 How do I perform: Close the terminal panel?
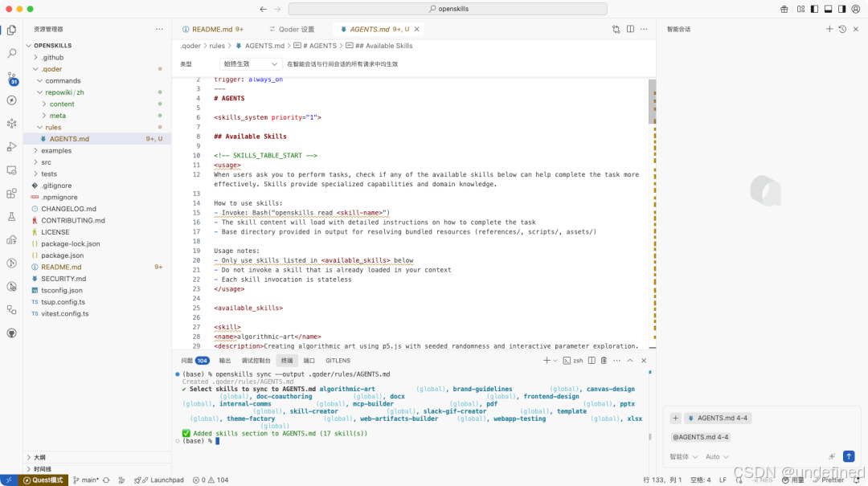pyautogui.click(x=643, y=361)
